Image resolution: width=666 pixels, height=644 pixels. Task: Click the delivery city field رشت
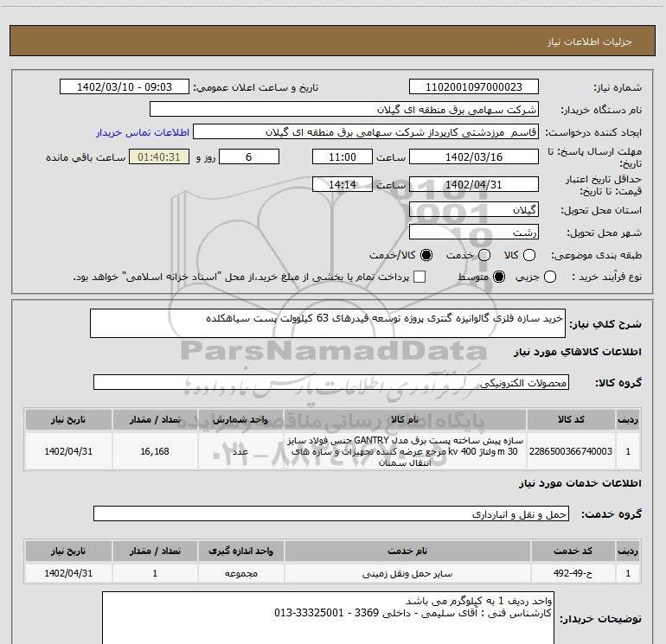click(x=474, y=232)
